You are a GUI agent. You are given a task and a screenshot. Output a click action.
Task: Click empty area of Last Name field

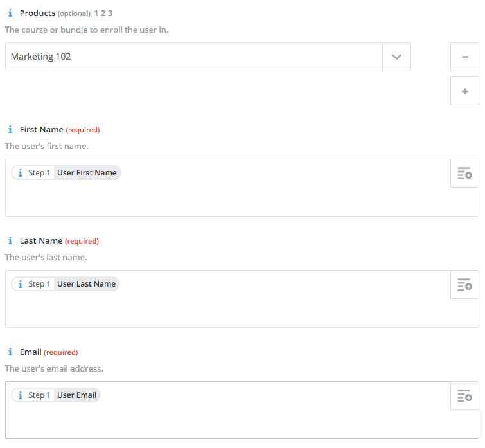tap(225, 309)
